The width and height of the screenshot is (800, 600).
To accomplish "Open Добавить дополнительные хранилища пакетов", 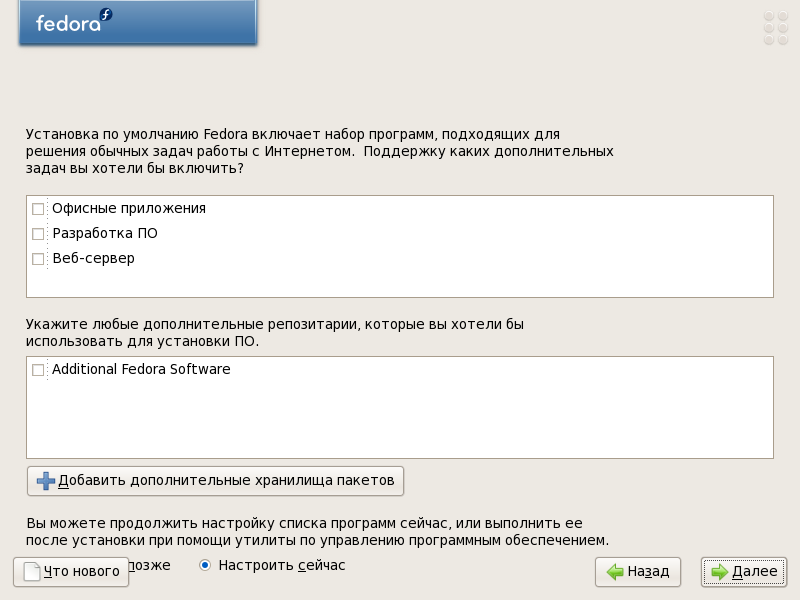I will click(215, 481).
